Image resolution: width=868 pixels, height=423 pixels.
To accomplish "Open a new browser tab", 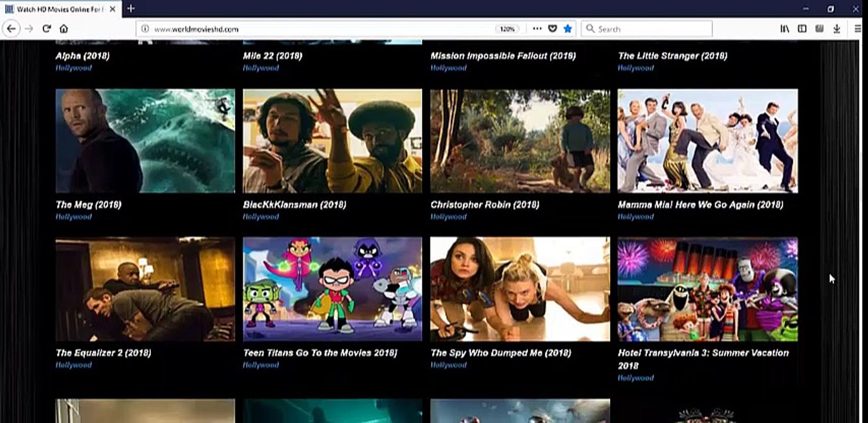I will pyautogui.click(x=131, y=9).
